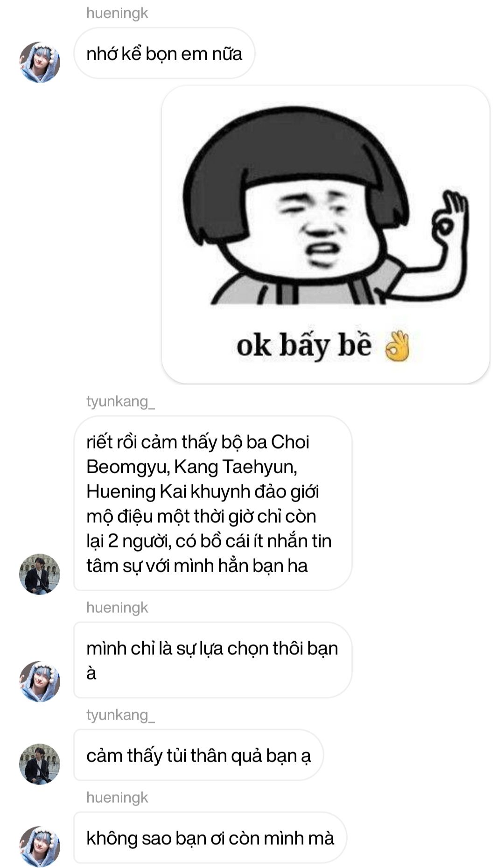Select the message 'nhớ kể bọn em nữa'

pos(164,53)
